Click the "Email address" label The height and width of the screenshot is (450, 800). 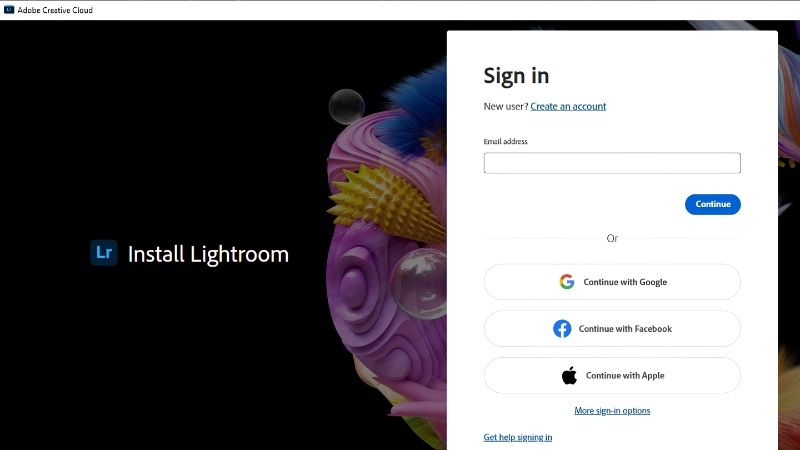505,141
